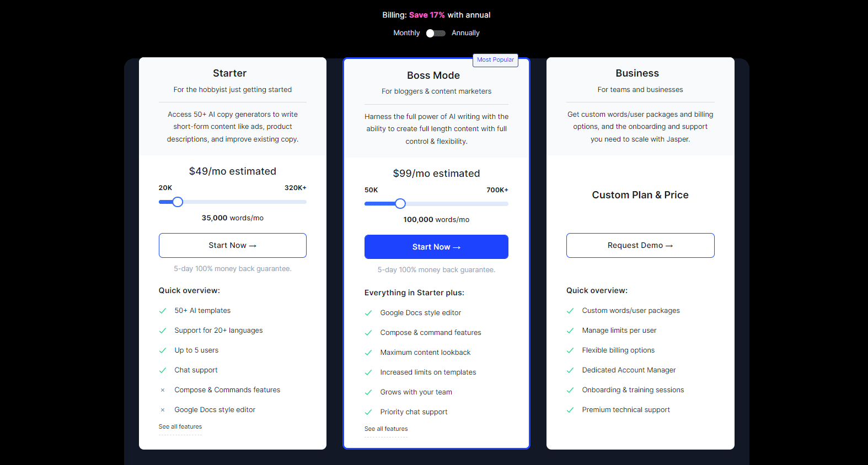Expand See all features under Boss Mode
This screenshot has width=868, height=465.
pyautogui.click(x=386, y=429)
